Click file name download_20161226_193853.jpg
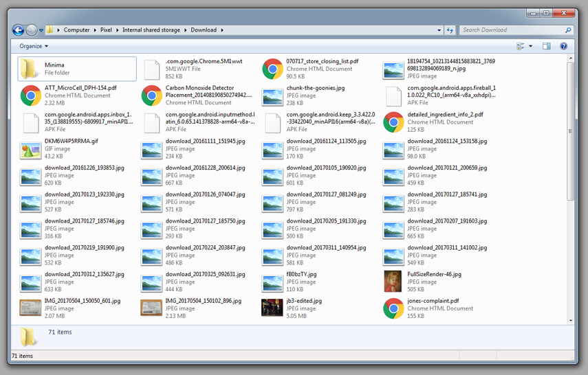Image resolution: width=588 pixels, height=375 pixels. click(85, 168)
